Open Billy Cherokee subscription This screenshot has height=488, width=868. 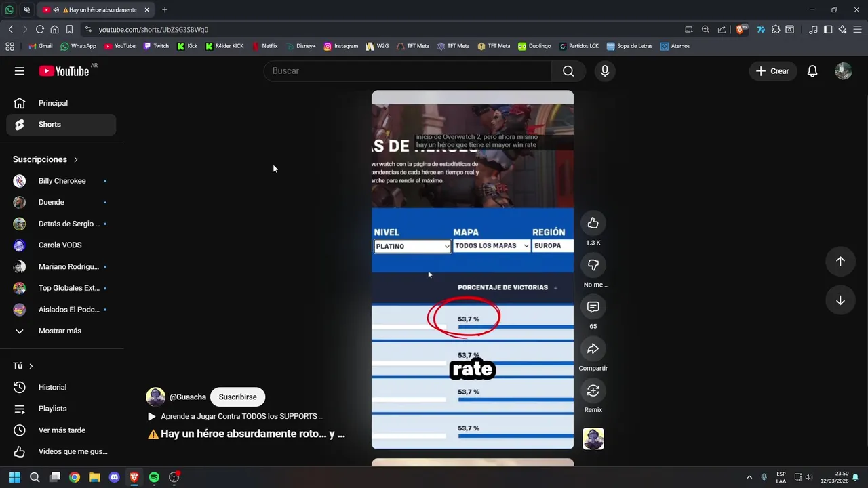point(62,181)
